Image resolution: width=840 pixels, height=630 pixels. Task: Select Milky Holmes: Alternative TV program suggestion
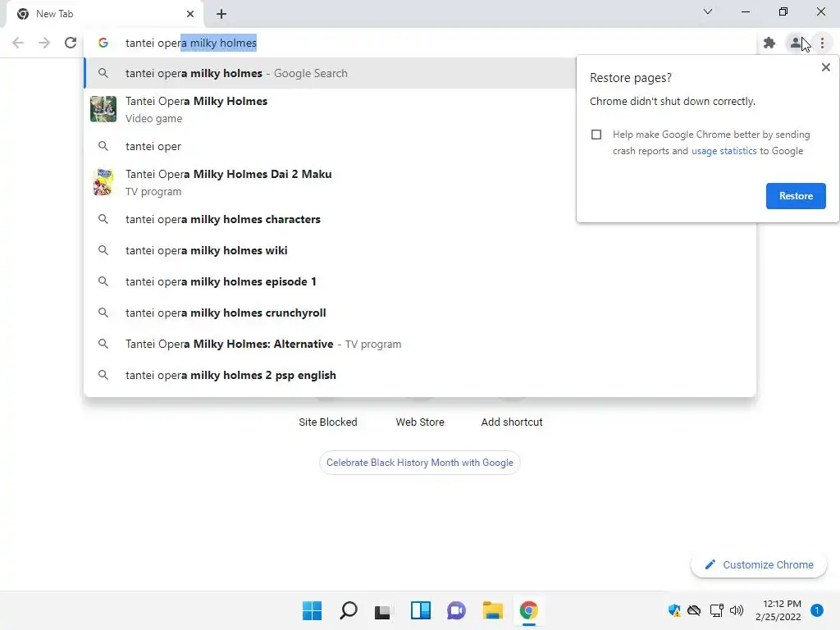click(x=420, y=344)
